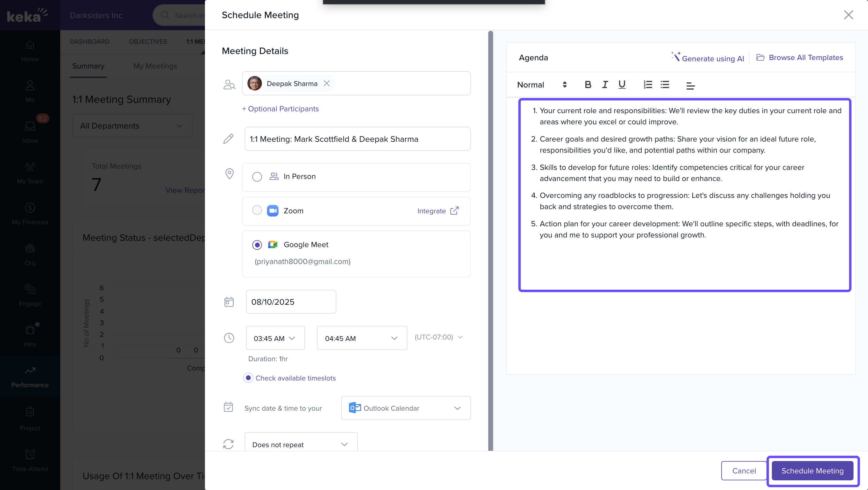The width and height of the screenshot is (868, 490).
Task: Insert a bulleted list in agenda
Action: pos(665,85)
